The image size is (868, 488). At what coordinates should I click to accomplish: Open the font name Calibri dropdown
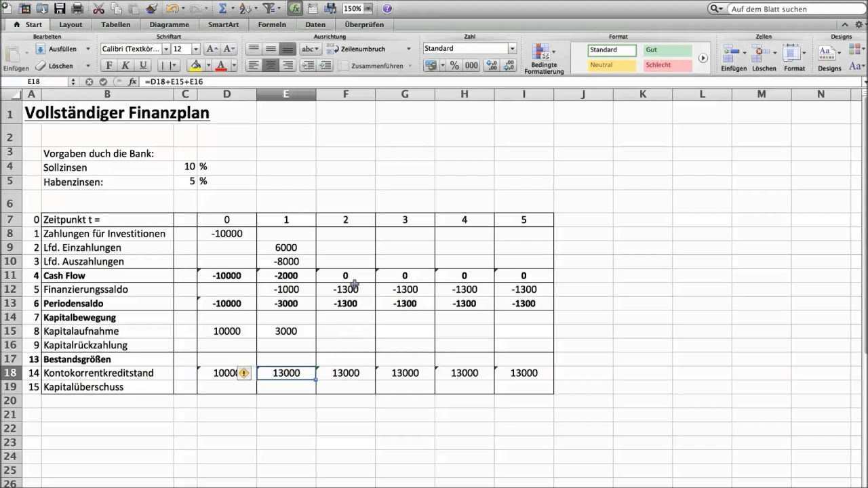point(166,49)
